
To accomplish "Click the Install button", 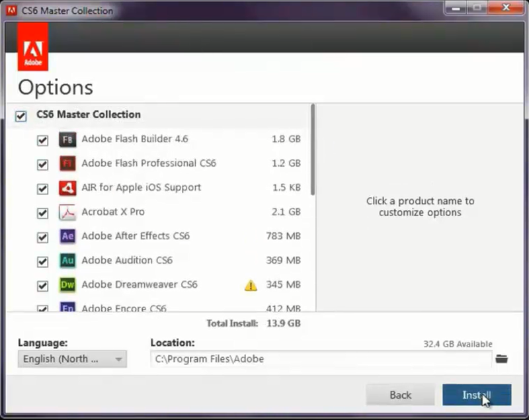I will [x=477, y=395].
